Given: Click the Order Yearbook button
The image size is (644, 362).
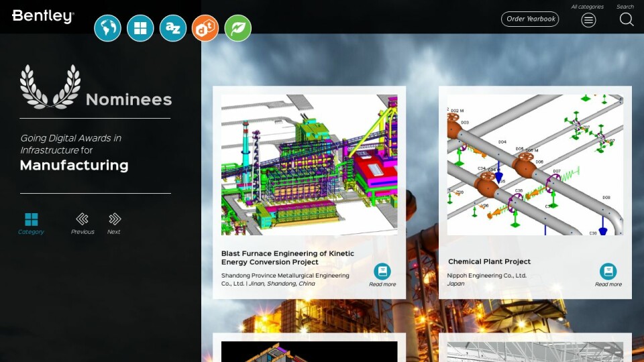Looking at the screenshot, I should tap(530, 19).
